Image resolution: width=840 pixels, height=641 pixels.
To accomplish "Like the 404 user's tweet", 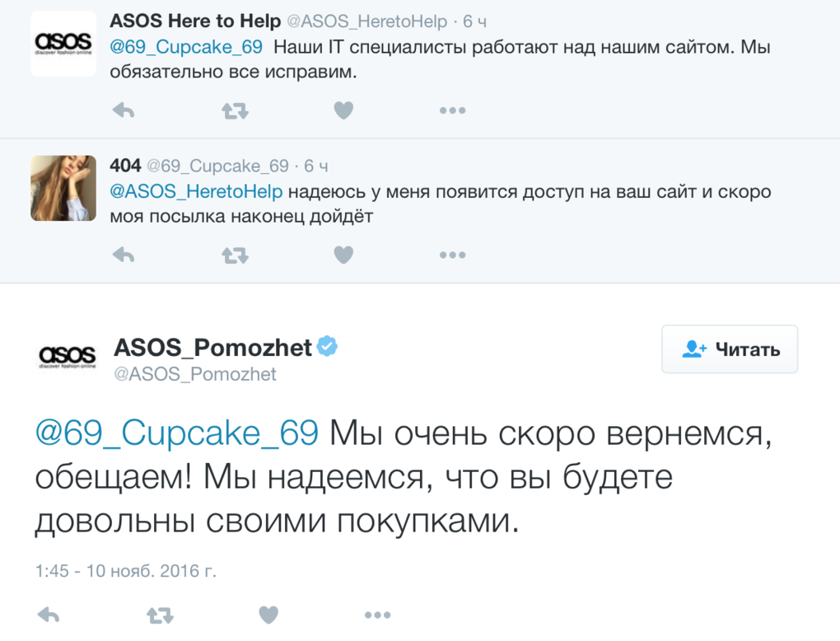I will tap(343, 255).
